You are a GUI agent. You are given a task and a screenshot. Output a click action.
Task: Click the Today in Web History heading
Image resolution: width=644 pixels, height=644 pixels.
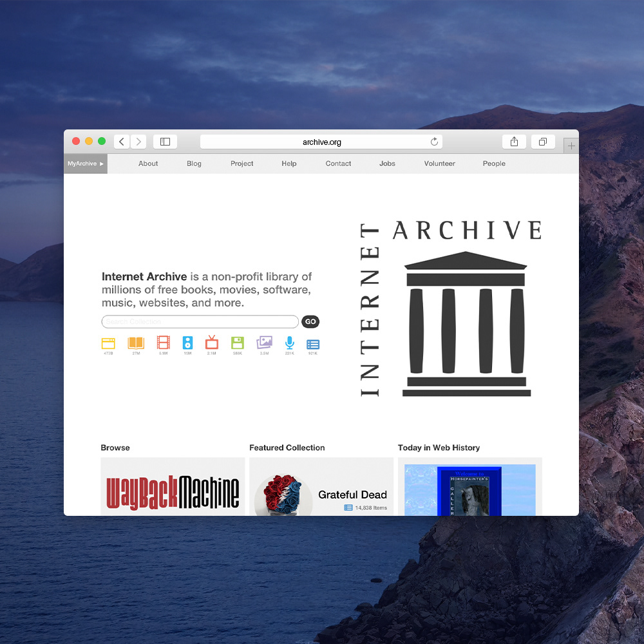pos(439,448)
